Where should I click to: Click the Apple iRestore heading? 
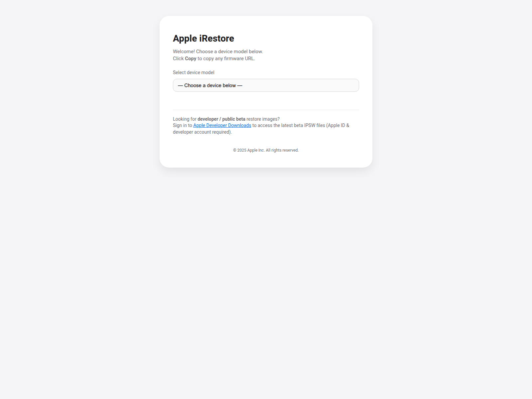(203, 38)
